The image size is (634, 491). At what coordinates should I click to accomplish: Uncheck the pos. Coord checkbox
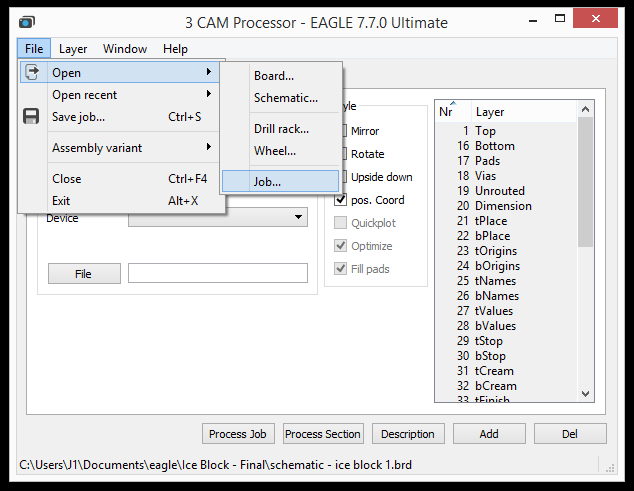point(340,199)
